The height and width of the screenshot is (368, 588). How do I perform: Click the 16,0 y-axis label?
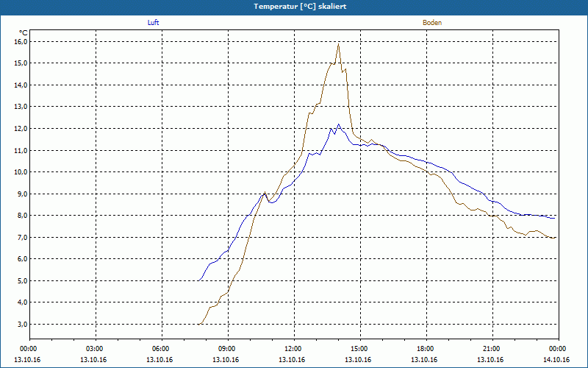pos(21,42)
